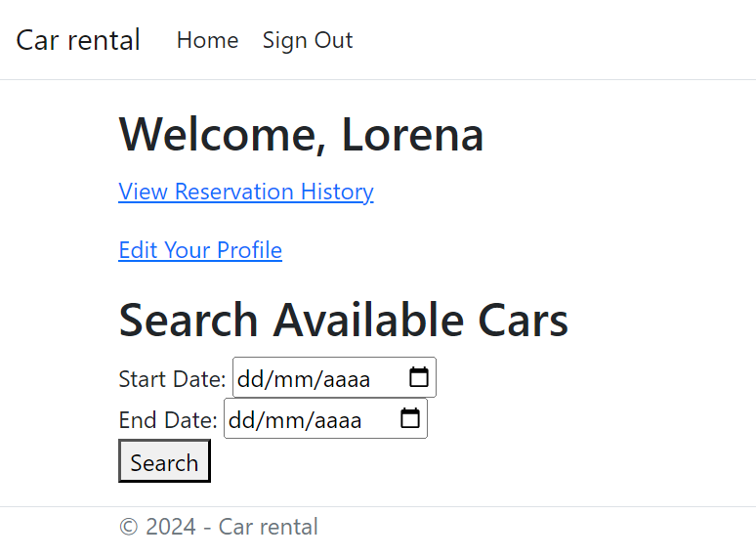Open View Reservation History link
The height and width of the screenshot is (558, 756).
pyautogui.click(x=246, y=192)
